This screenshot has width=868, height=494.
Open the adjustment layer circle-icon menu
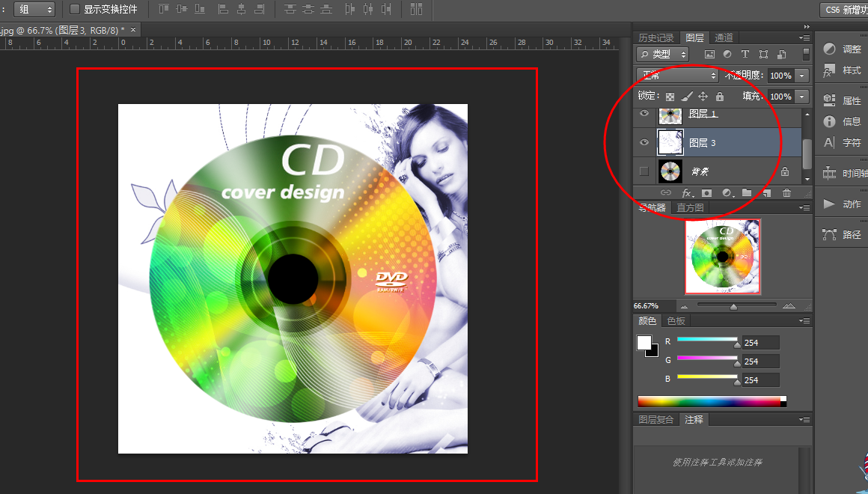[727, 192]
